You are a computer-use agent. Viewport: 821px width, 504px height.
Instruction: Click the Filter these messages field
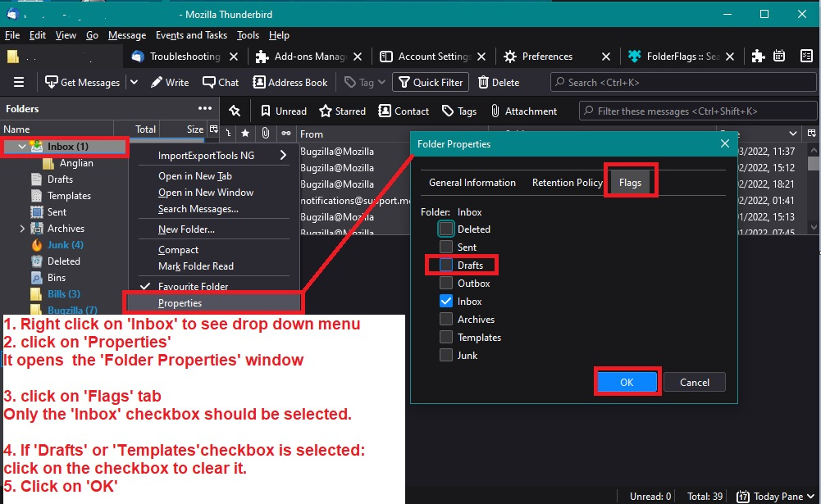697,111
